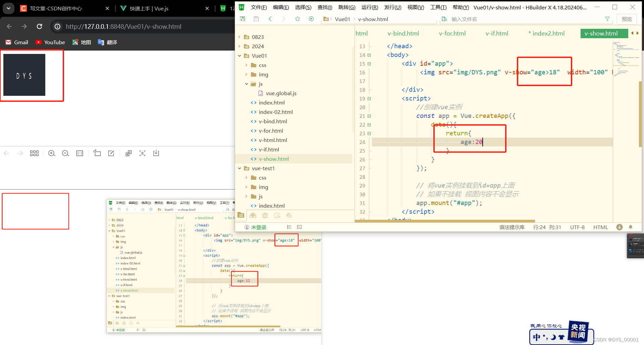Switch to the Vue.js 快速上手 tab
The width and height of the screenshot is (644, 345).
pos(149,8)
